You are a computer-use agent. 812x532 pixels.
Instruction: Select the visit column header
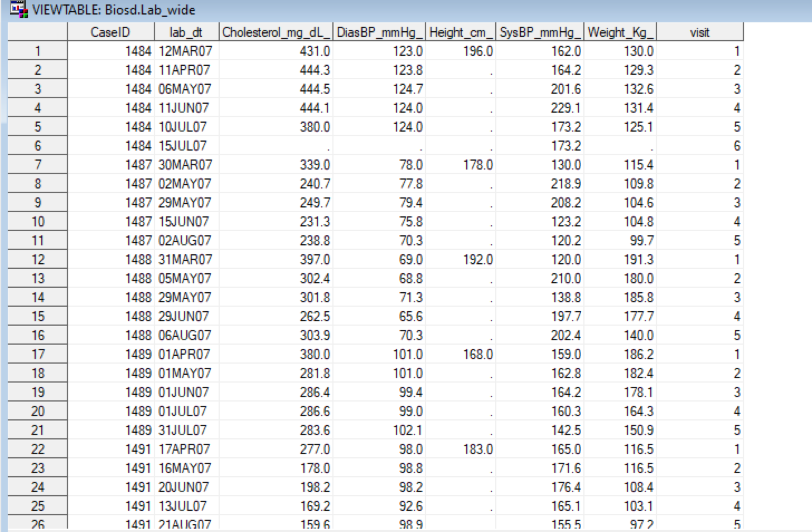tap(700, 32)
